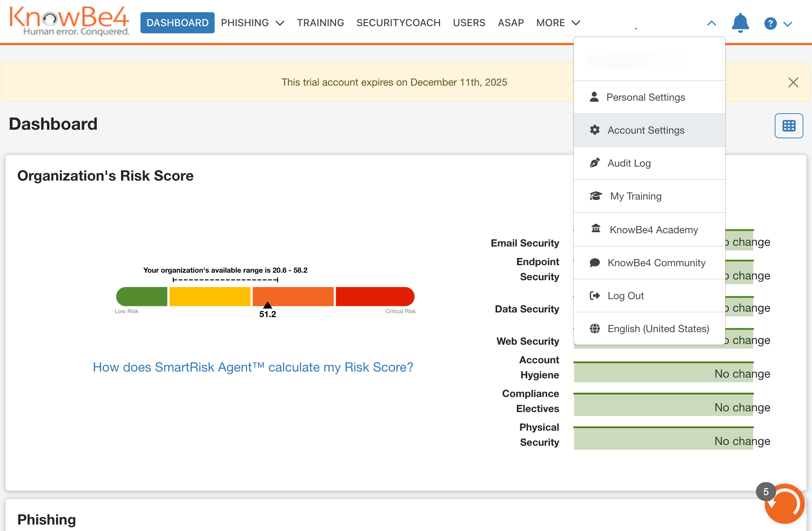Open the Training tab

tap(320, 23)
